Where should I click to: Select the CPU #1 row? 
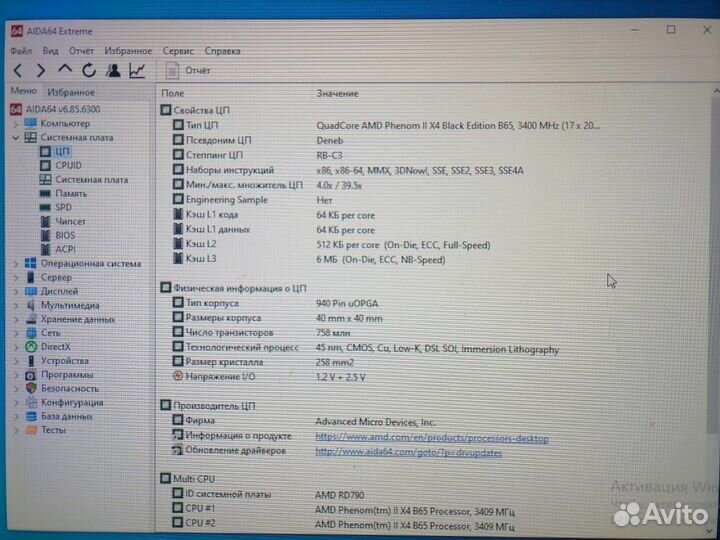pyautogui.click(x=343, y=510)
